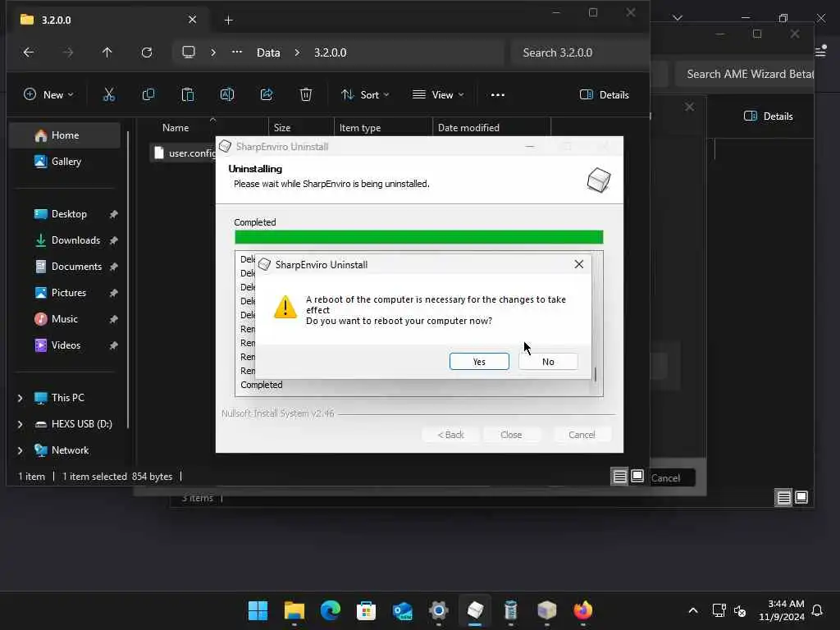Viewport: 840px width, 630px height.
Task: Show hidden system tray icons
Action: 692,610
